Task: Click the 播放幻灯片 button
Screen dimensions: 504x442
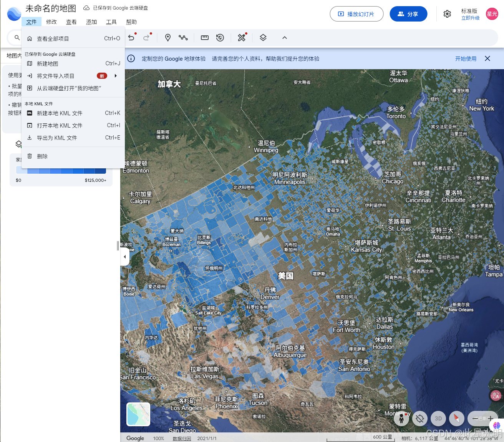Action: (x=356, y=14)
